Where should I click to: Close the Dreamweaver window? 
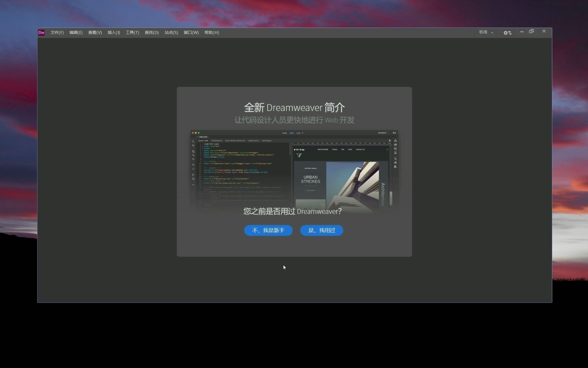click(x=544, y=31)
